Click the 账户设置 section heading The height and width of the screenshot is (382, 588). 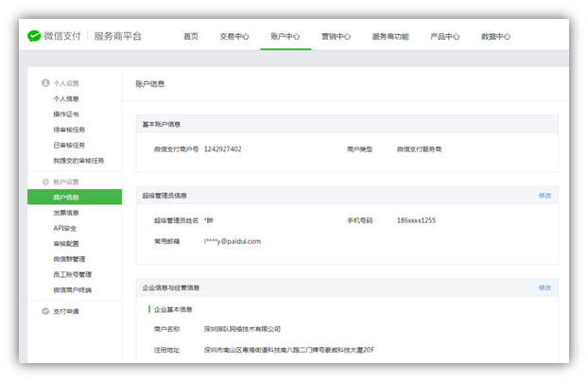click(66, 182)
